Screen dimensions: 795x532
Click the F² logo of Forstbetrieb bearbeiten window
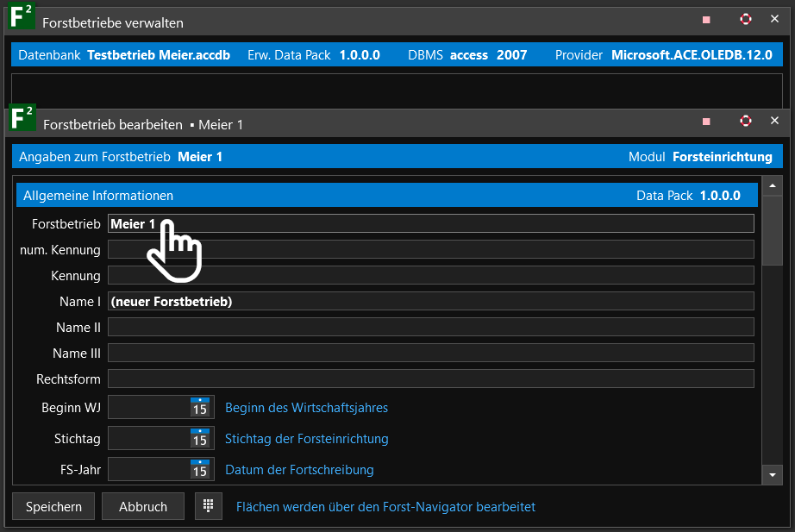(22, 118)
